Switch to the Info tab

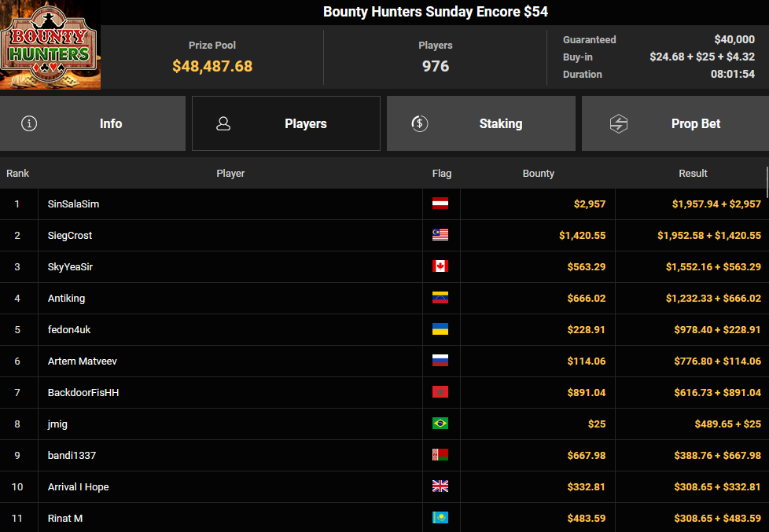click(x=93, y=123)
